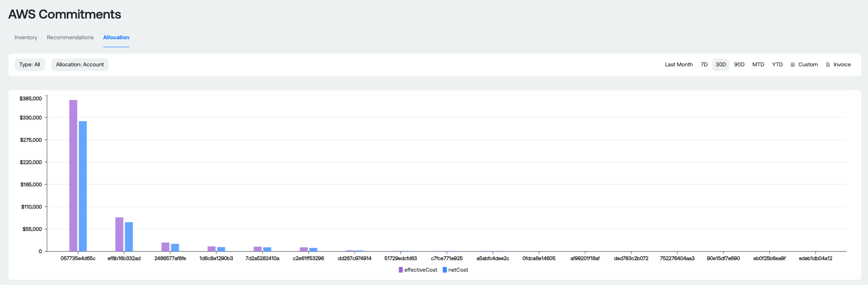Click the $165,000 y-axis value
The height and width of the screenshot is (285, 868).
(x=31, y=185)
